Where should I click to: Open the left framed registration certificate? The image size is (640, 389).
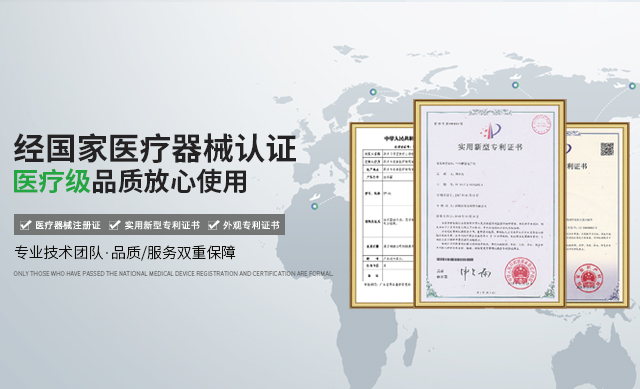pos(382,215)
